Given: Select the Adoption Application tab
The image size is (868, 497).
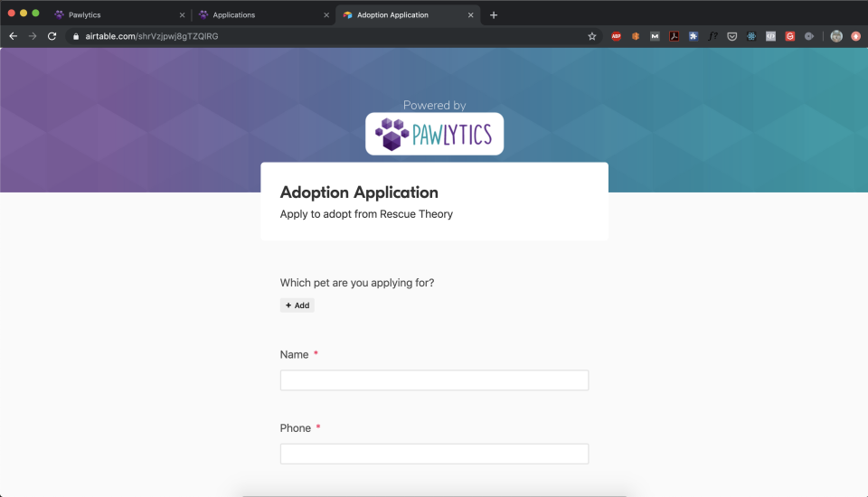Looking at the screenshot, I should pos(407,15).
